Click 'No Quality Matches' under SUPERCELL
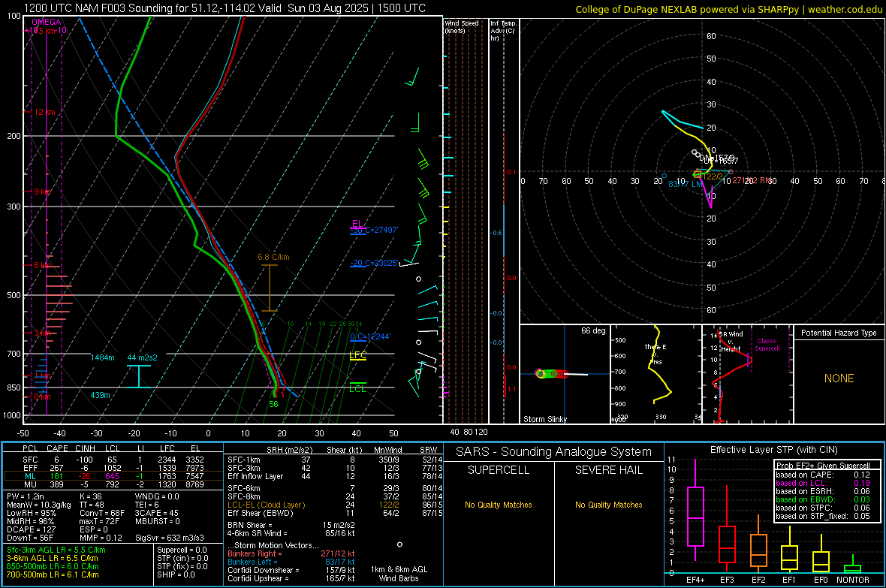Screen dimensions: 886x588 (499, 505)
